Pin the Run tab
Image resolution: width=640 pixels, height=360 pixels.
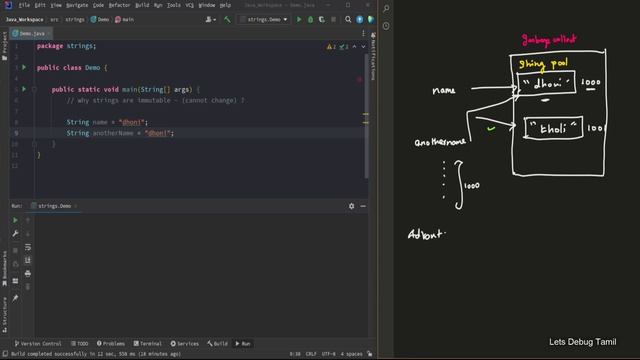coord(15,298)
